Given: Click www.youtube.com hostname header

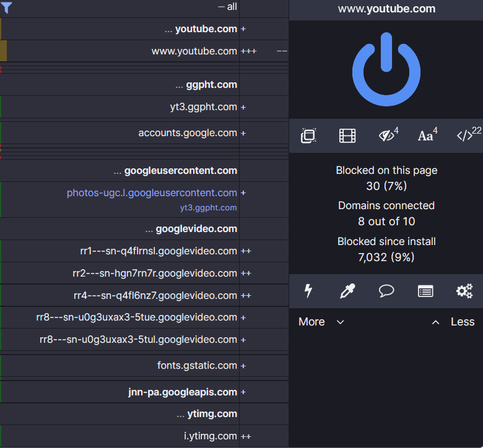Looking at the screenshot, I should [x=386, y=9].
